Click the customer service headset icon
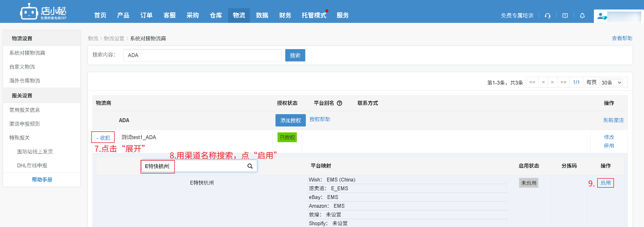 coord(547,16)
